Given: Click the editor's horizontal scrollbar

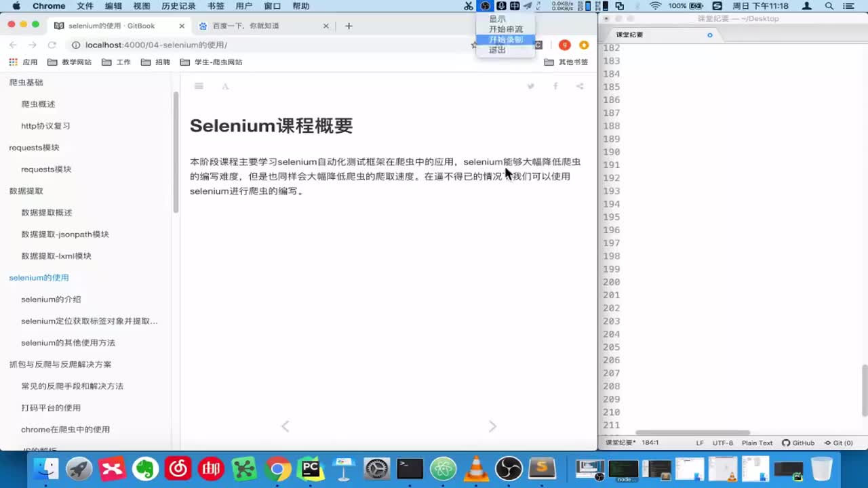Looking at the screenshot, I should (692, 433).
